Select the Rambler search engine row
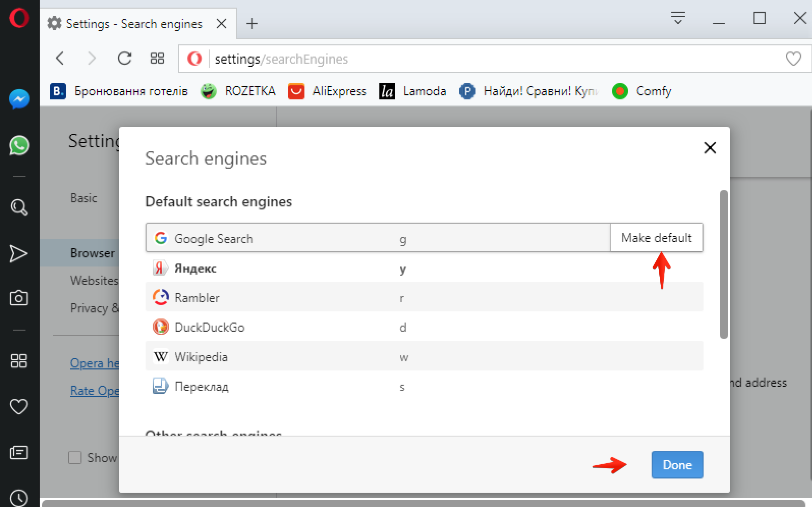Screen dimensions: 812x507 click(x=425, y=298)
